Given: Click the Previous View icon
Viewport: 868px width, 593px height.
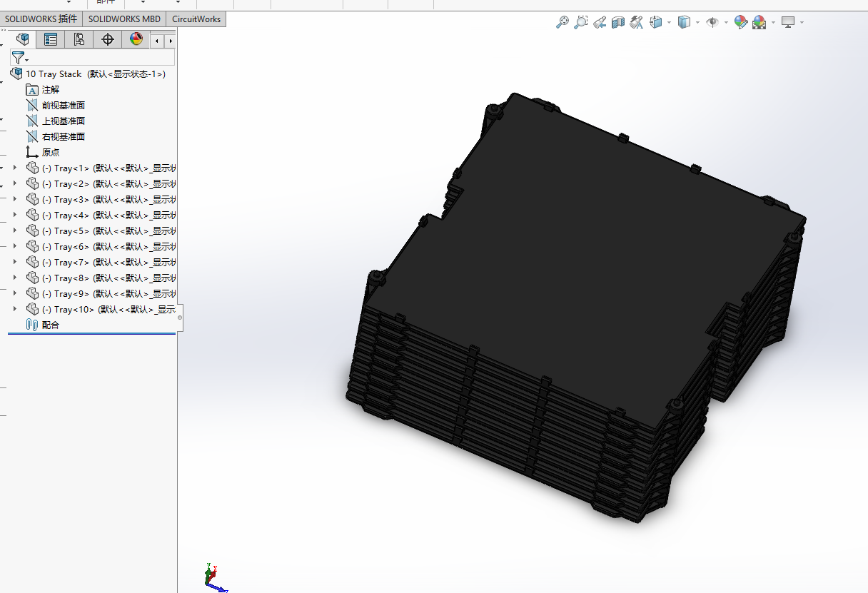Looking at the screenshot, I should [x=600, y=22].
